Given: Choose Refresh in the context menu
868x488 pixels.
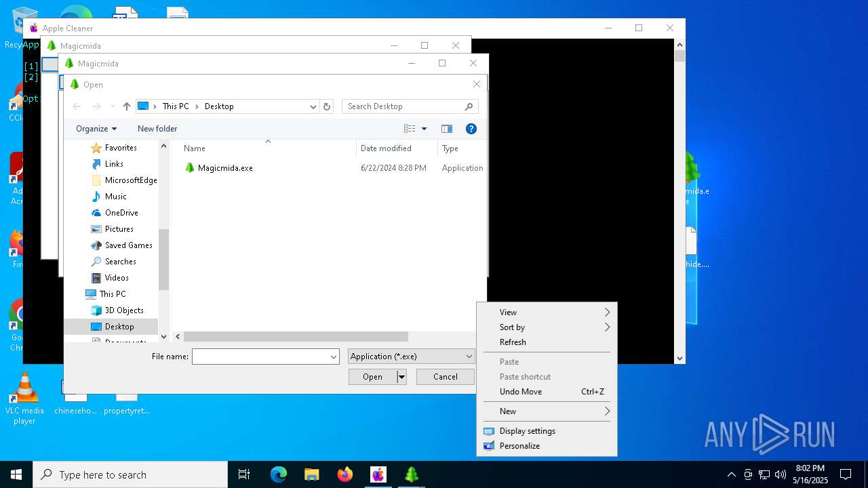Looking at the screenshot, I should click(x=547, y=342).
